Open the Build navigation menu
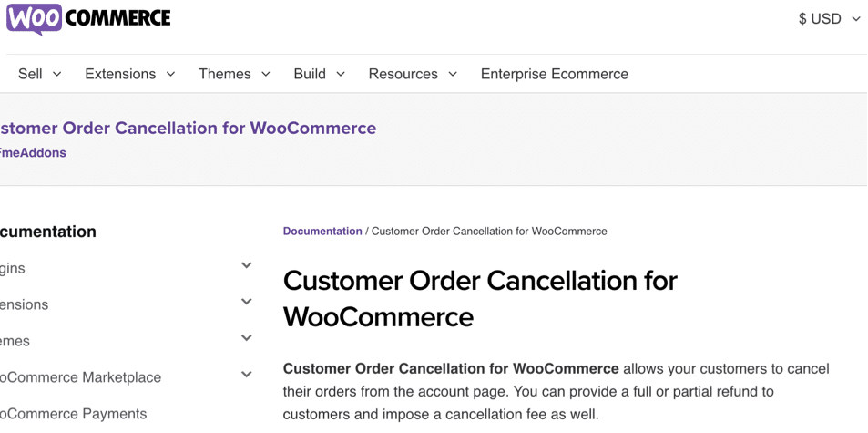 click(320, 74)
